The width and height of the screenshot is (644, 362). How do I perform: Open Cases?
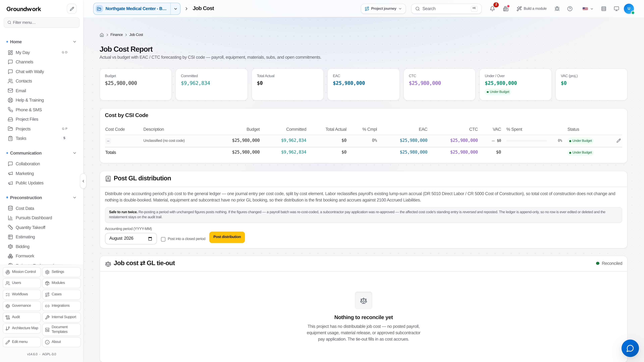[x=62, y=295]
